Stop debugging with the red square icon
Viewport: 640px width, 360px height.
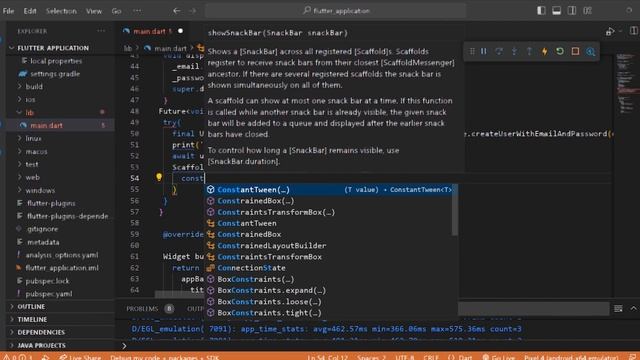[x=575, y=51]
